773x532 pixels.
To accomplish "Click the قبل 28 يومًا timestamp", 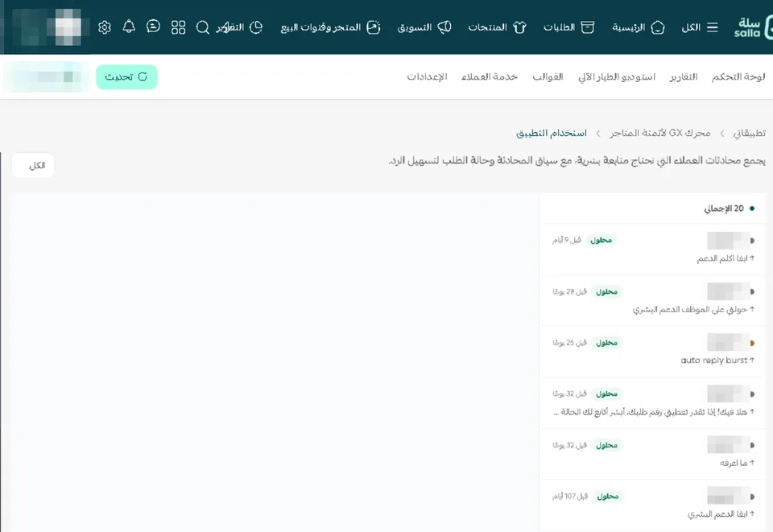I will (570, 291).
